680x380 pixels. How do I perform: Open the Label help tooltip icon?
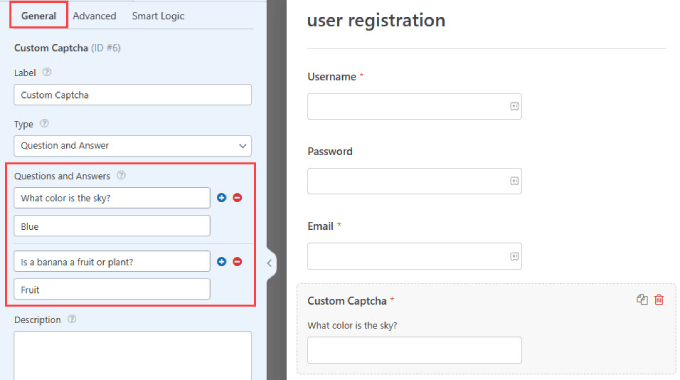point(47,72)
